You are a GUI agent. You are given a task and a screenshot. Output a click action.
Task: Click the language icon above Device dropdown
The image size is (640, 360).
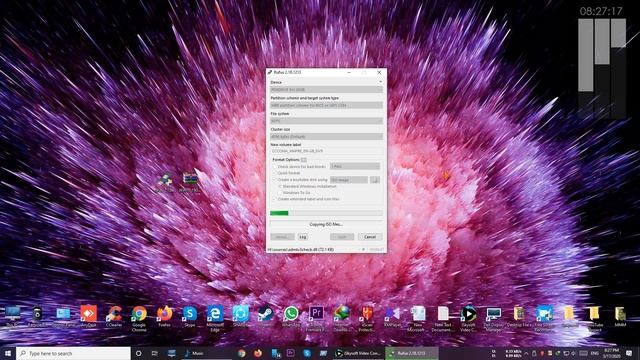[380, 82]
